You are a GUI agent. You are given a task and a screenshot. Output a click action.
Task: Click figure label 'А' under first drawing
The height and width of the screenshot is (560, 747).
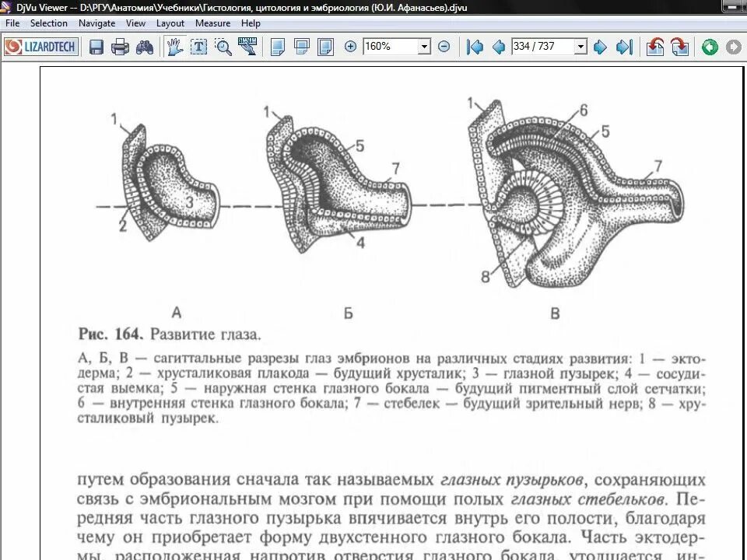coord(177,313)
